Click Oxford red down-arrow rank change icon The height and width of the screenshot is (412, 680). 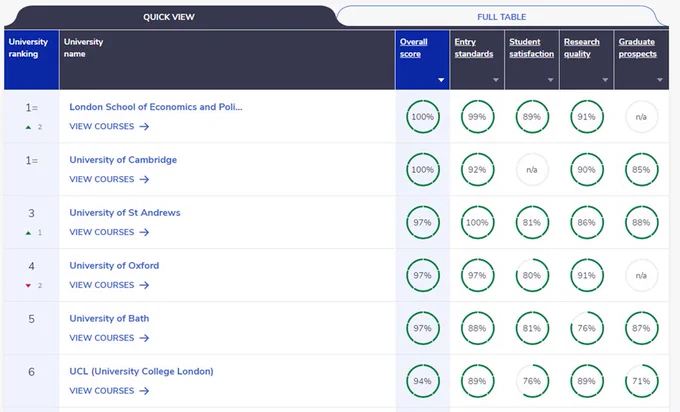28,285
